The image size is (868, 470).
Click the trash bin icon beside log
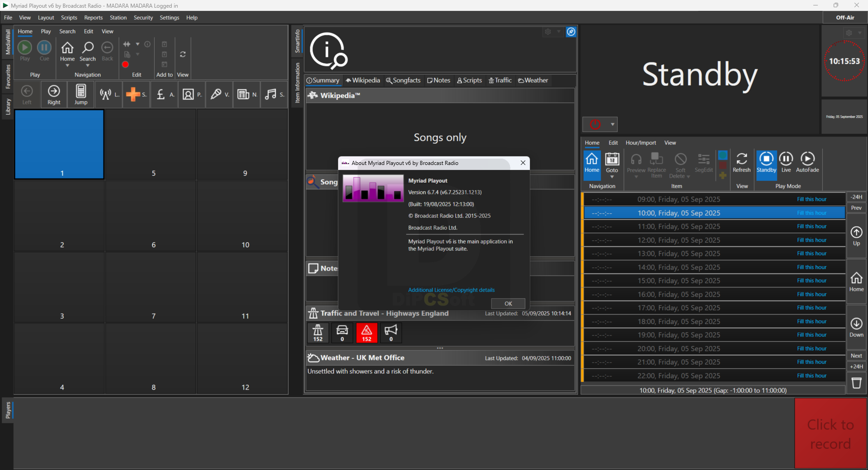click(856, 383)
